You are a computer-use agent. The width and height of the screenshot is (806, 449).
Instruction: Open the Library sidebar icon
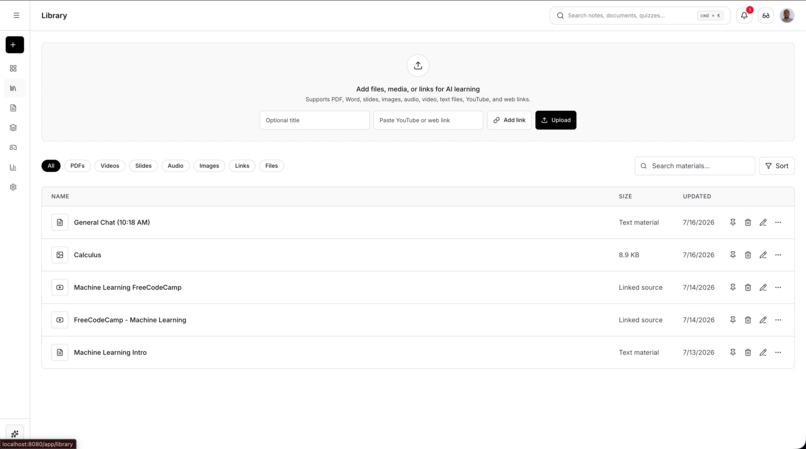[13, 88]
